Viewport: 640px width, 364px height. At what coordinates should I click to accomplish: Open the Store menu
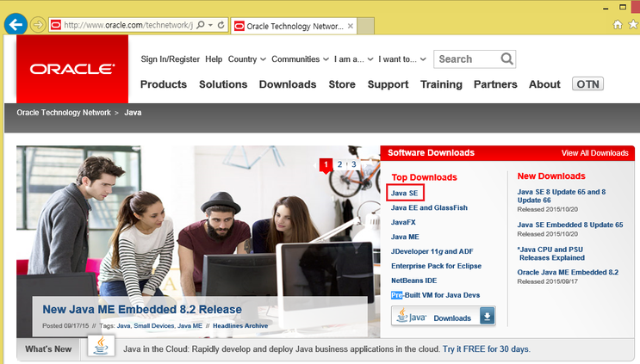click(342, 84)
